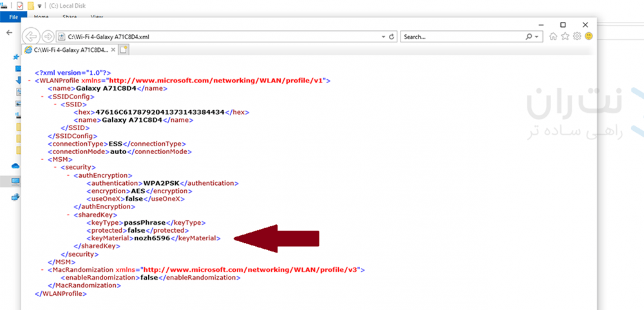
Task: Collapse the MacRandomization XML node
Action: click(42, 269)
